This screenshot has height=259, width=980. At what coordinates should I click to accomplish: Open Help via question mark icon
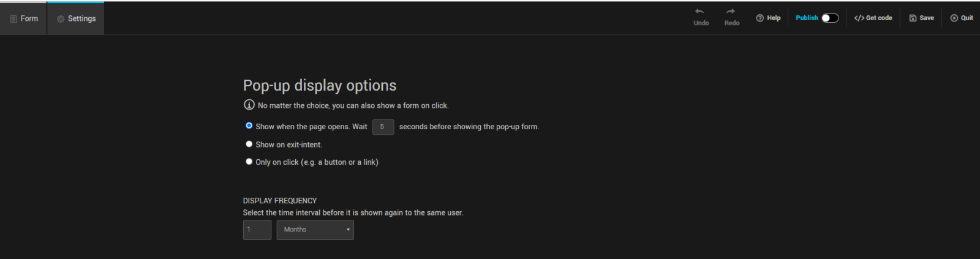pyautogui.click(x=760, y=18)
